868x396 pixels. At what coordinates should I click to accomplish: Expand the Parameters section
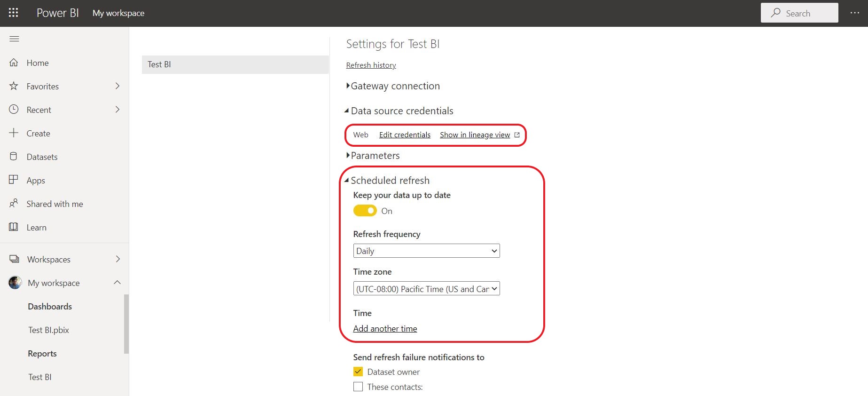click(348, 155)
